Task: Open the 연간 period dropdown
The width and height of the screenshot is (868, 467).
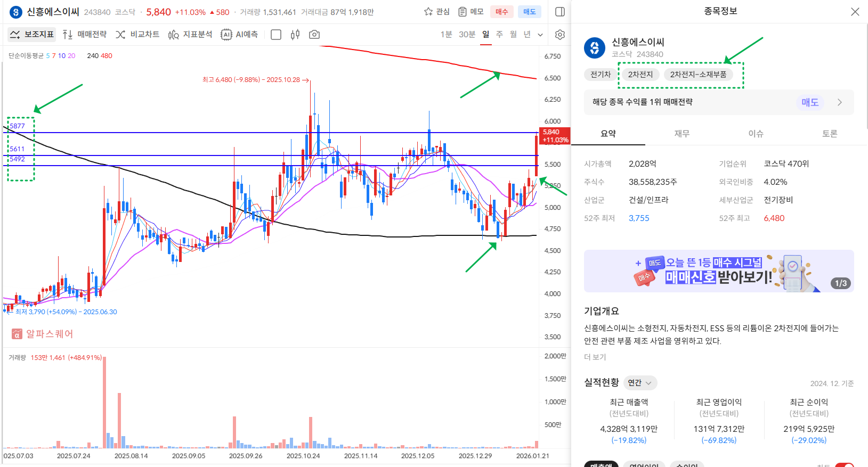Action: click(x=640, y=383)
